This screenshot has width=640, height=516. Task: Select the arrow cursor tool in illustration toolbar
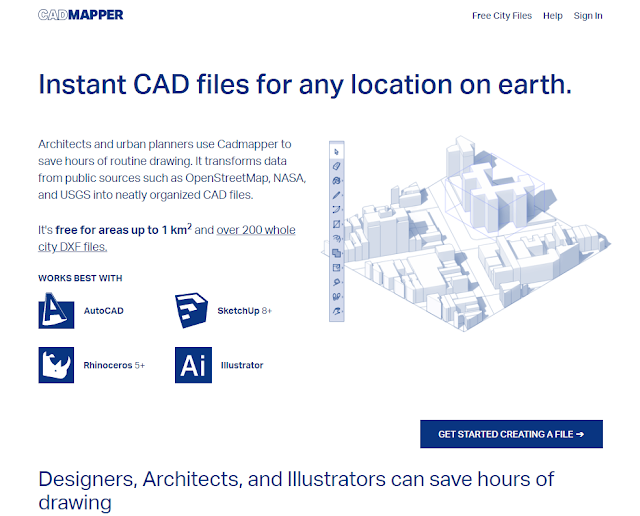click(x=337, y=151)
